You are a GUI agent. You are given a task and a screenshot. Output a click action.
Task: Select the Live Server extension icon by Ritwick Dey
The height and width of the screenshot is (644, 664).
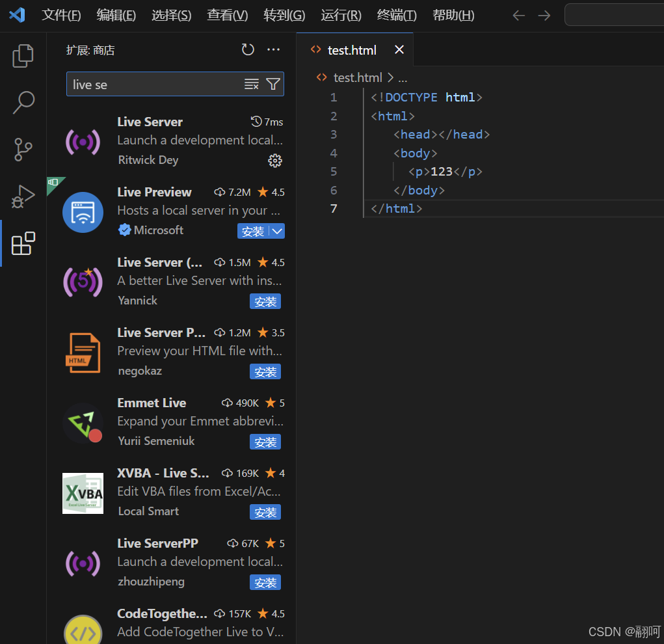pyautogui.click(x=83, y=142)
